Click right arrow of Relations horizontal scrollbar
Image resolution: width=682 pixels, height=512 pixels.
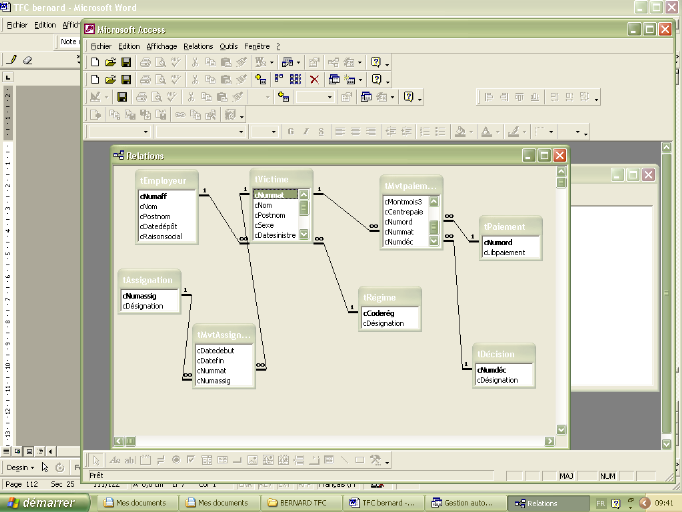click(x=549, y=441)
